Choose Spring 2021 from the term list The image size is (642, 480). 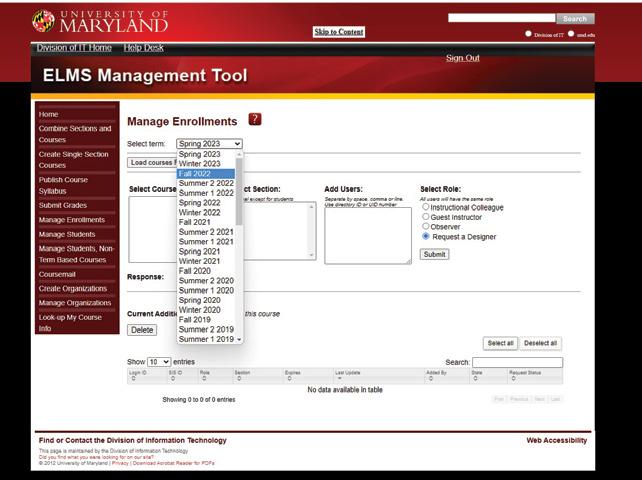pos(206,251)
